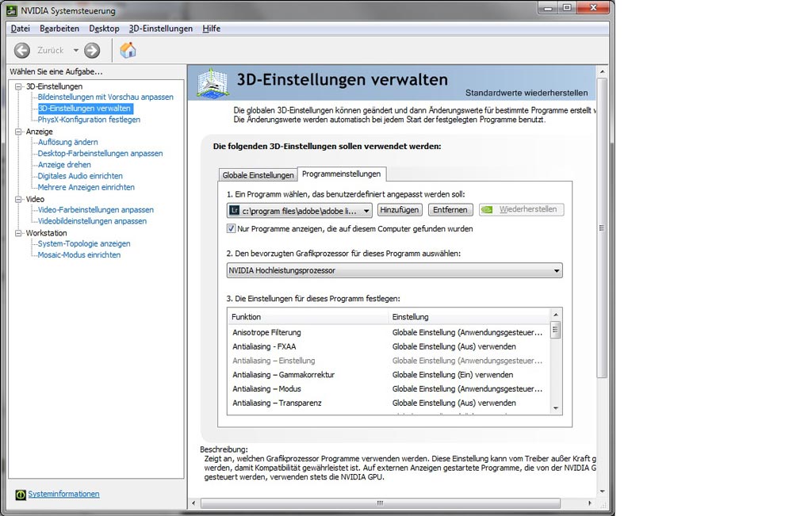The height and width of the screenshot is (516, 812).
Task: Click Antialiasing – Gammakorrektur setting value
Action: click(453, 375)
